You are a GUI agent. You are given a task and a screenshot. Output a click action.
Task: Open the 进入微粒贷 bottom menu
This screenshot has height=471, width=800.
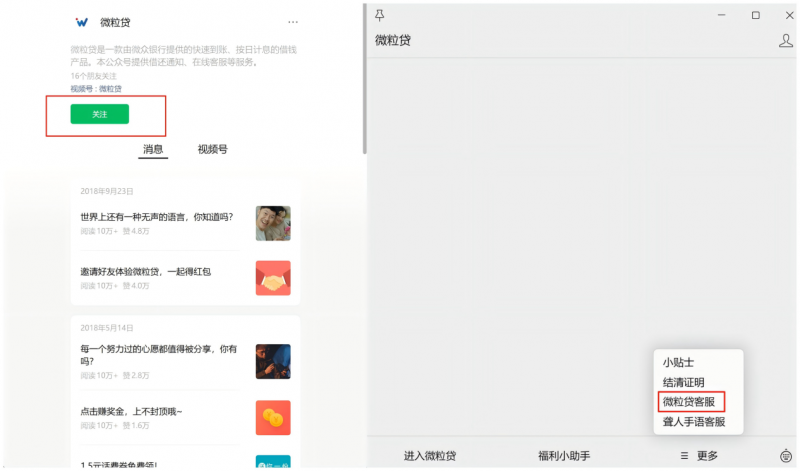pos(430,455)
